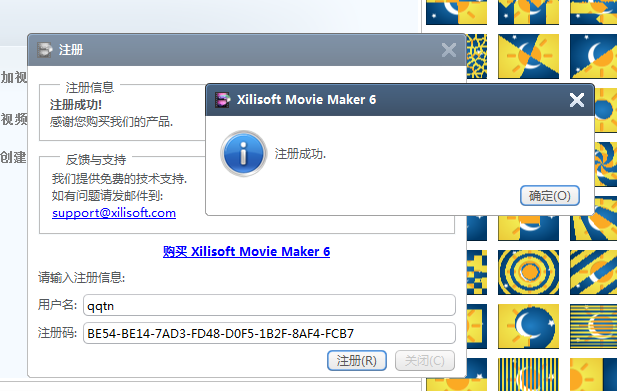
Task: Click the 用户名 input field containing qqtn
Action: click(x=269, y=305)
